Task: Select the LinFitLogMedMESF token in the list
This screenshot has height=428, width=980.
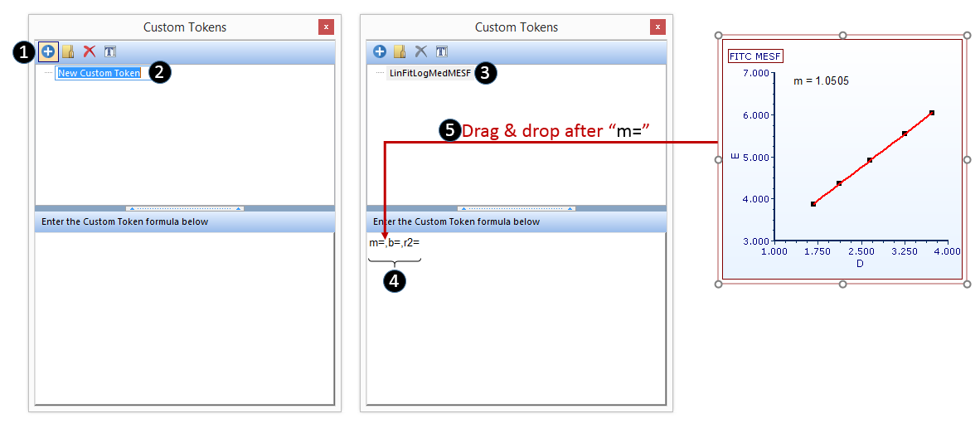Action: (x=429, y=73)
